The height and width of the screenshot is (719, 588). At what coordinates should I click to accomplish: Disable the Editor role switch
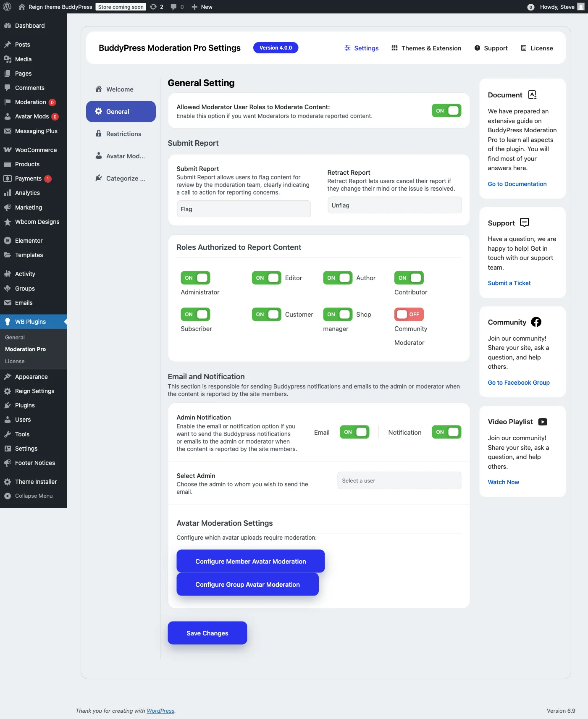266,278
